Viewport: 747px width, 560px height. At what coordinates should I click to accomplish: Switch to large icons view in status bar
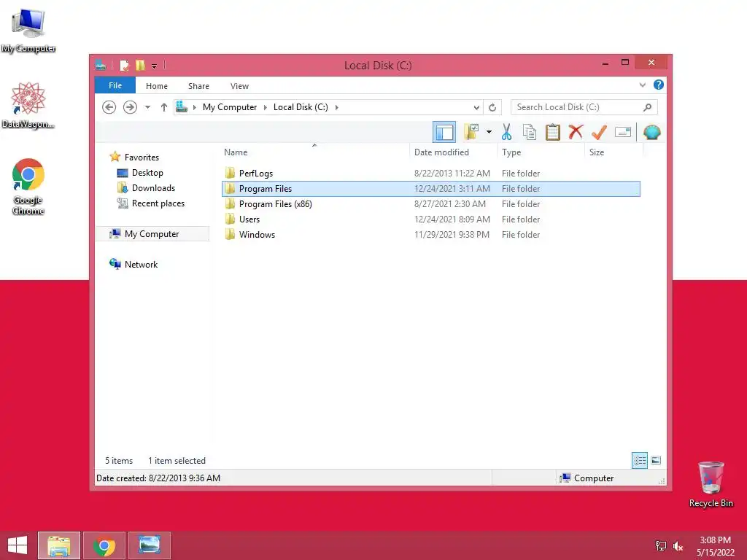pyautogui.click(x=656, y=460)
